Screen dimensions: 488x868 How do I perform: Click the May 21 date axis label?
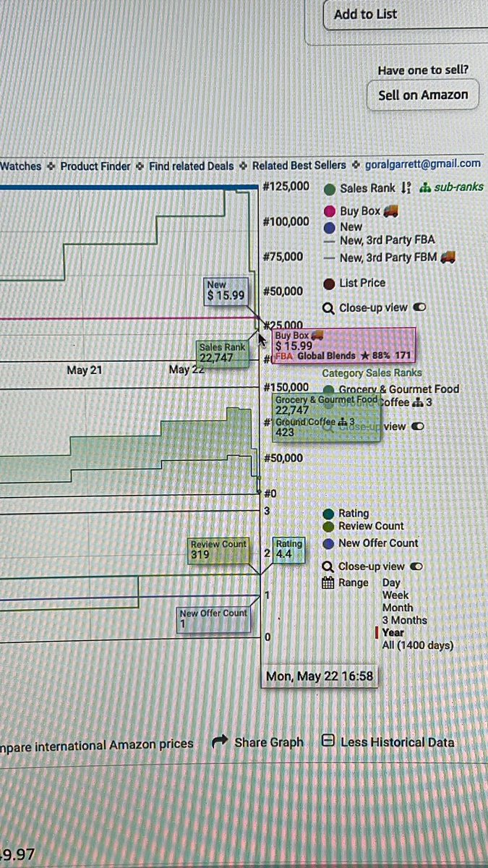[85, 370]
